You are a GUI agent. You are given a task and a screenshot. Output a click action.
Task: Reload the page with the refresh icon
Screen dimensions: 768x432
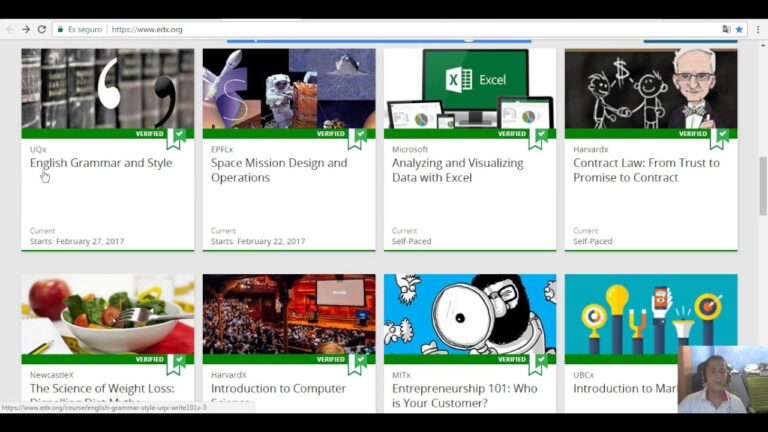point(42,29)
